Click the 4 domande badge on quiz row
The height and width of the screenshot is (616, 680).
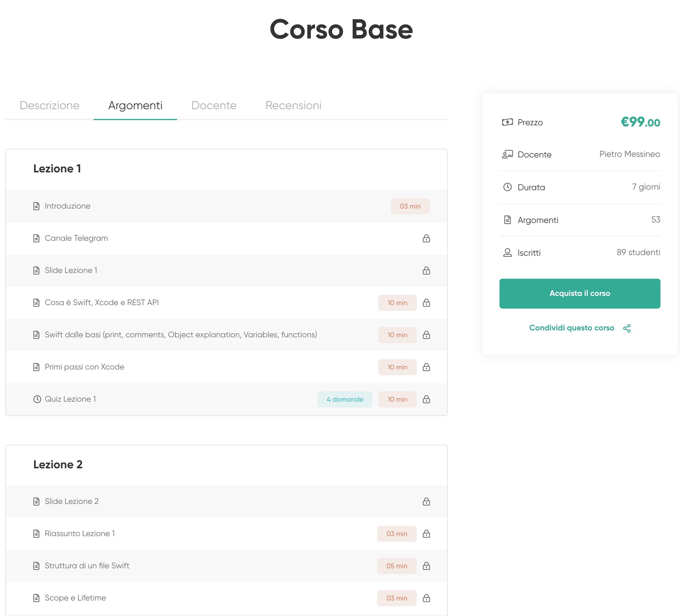coord(344,399)
